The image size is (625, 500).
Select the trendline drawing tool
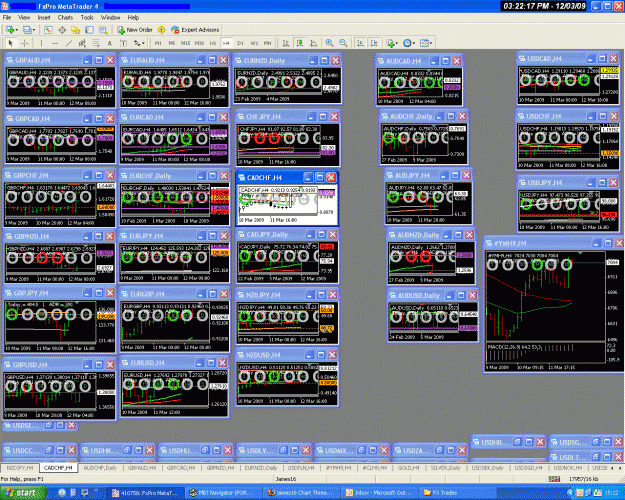(69, 43)
